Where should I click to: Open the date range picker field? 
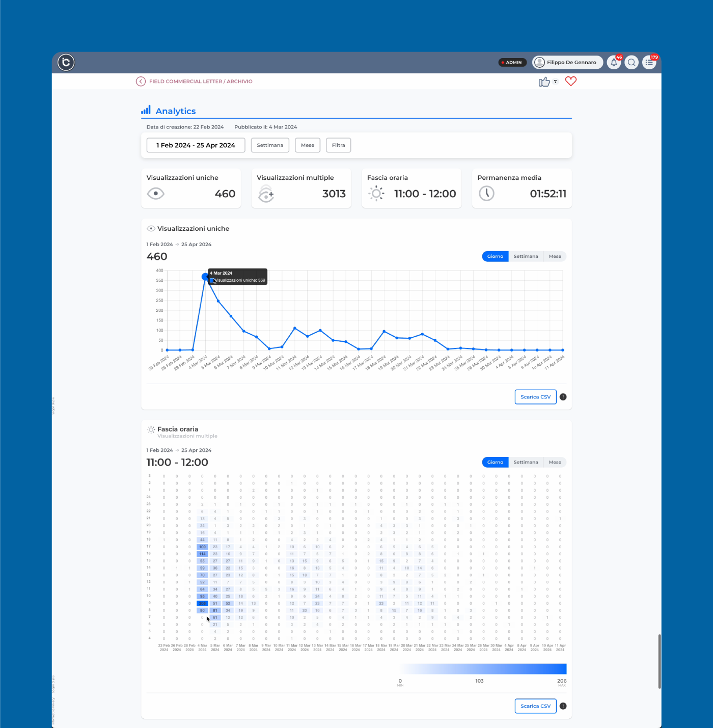tap(196, 145)
